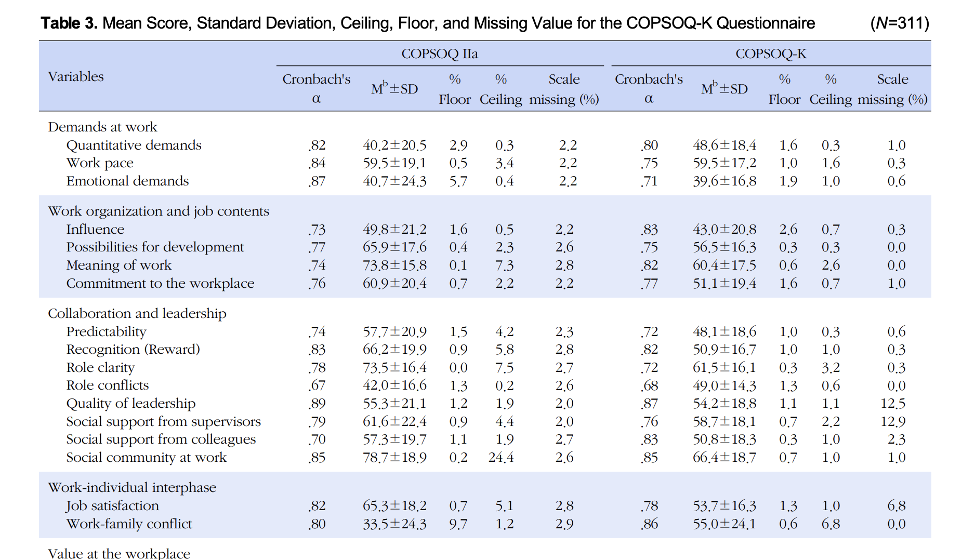Viewport: 975px width, 560px height.
Task: Click the Variables column header
Action: pos(76,77)
